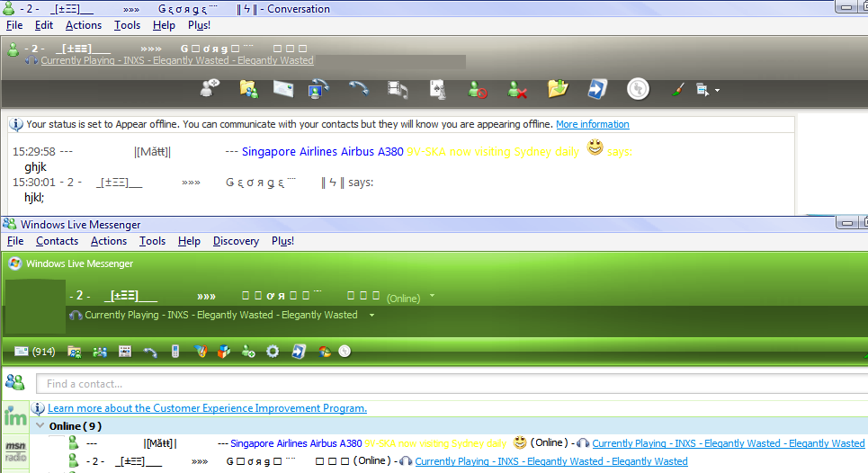Collapse the Online (9) contact group
868x473 pixels.
coord(40,425)
